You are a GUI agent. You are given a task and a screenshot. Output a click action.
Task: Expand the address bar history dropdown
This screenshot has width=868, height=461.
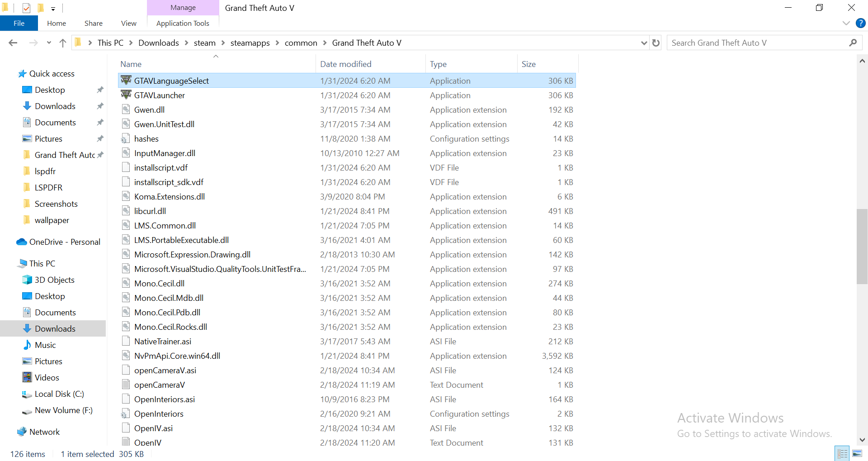644,43
